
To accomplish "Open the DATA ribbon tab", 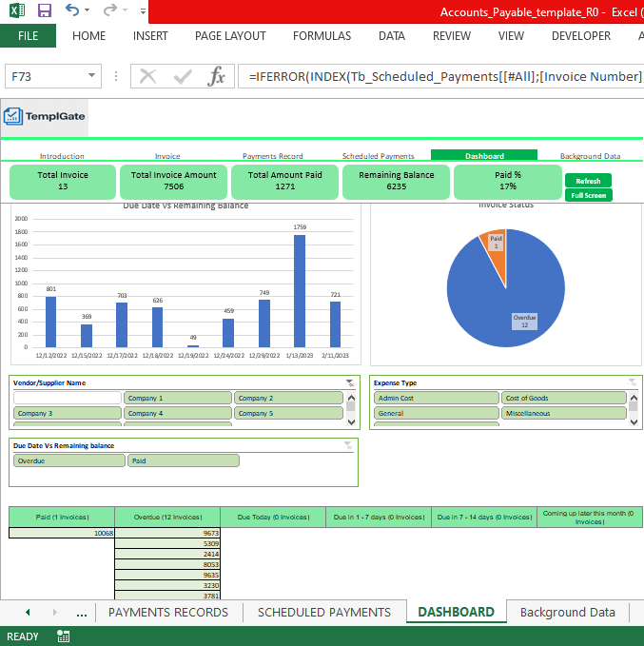I will click(392, 36).
